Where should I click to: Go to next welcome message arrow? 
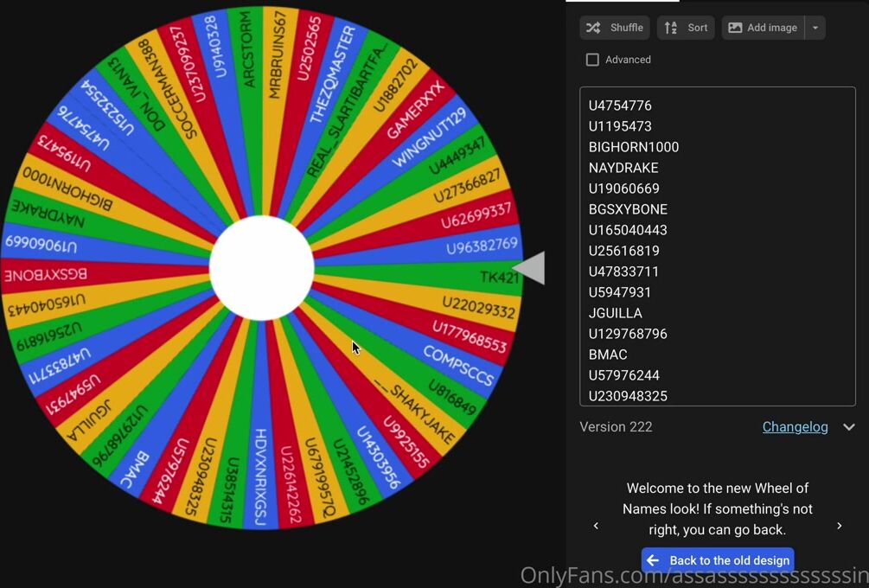click(x=839, y=526)
